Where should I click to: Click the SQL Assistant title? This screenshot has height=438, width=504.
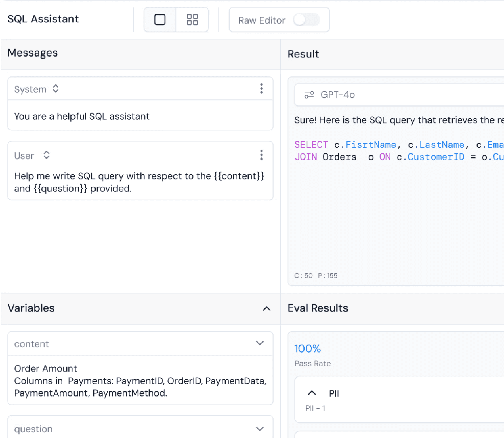43,19
